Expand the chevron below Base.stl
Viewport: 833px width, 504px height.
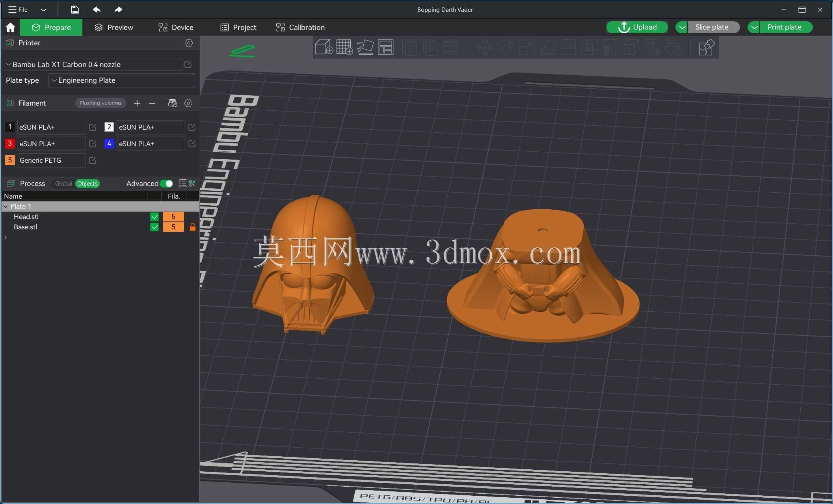6,237
